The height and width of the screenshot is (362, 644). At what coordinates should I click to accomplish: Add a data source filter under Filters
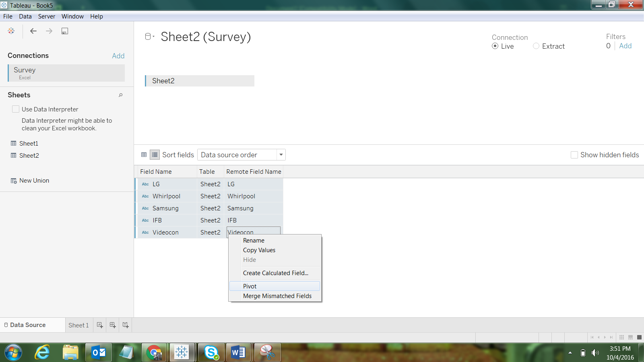click(625, 46)
